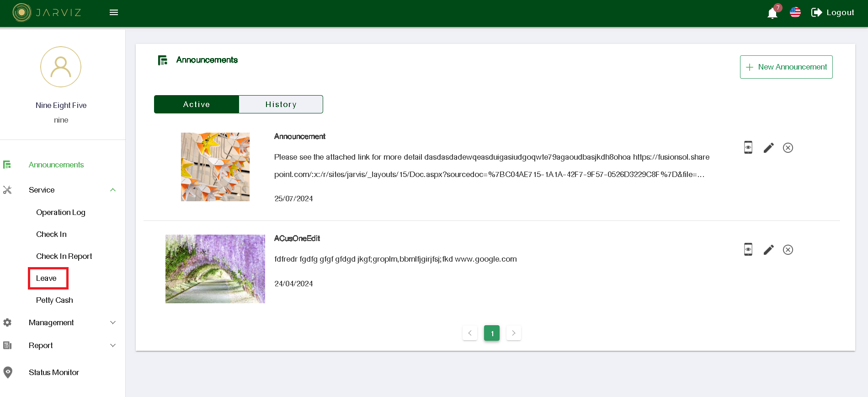The image size is (868, 397).
Task: Preview first announcement on mobile
Action: (748, 147)
